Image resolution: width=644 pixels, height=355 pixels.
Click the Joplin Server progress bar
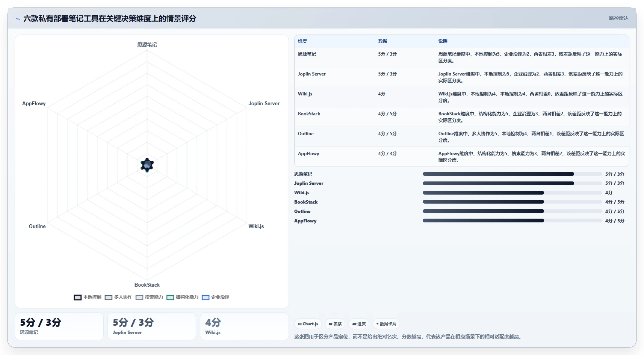pyautogui.click(x=512, y=183)
